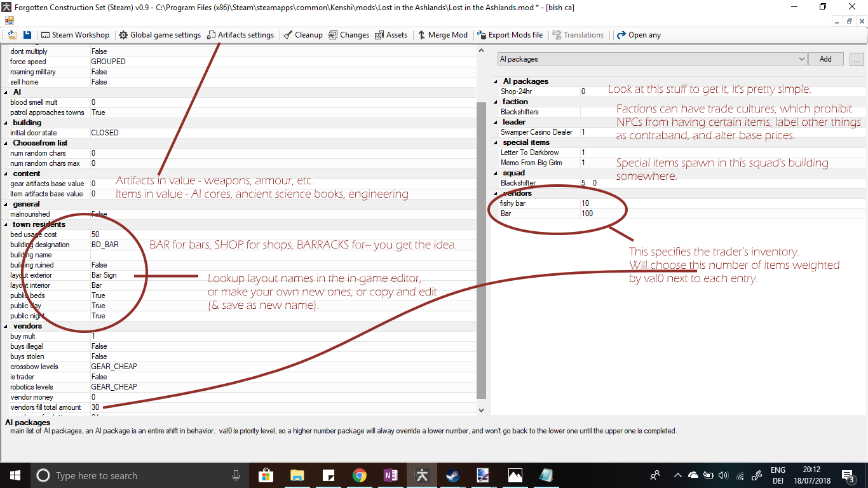Image resolution: width=868 pixels, height=488 pixels.
Task: Collapse the town residents category
Action: pos(6,224)
